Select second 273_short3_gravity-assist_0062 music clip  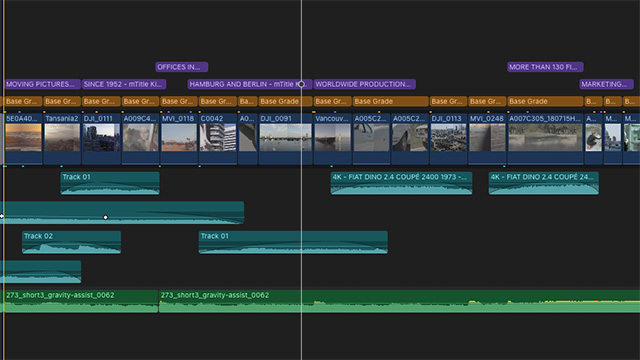point(400,301)
